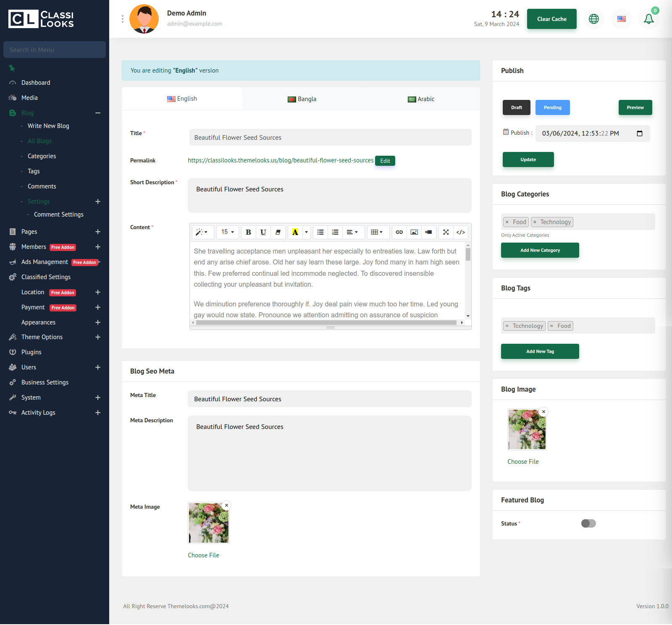The height and width of the screenshot is (625, 672).
Task: Switch editor to fullscreen mode
Action: 446,232
